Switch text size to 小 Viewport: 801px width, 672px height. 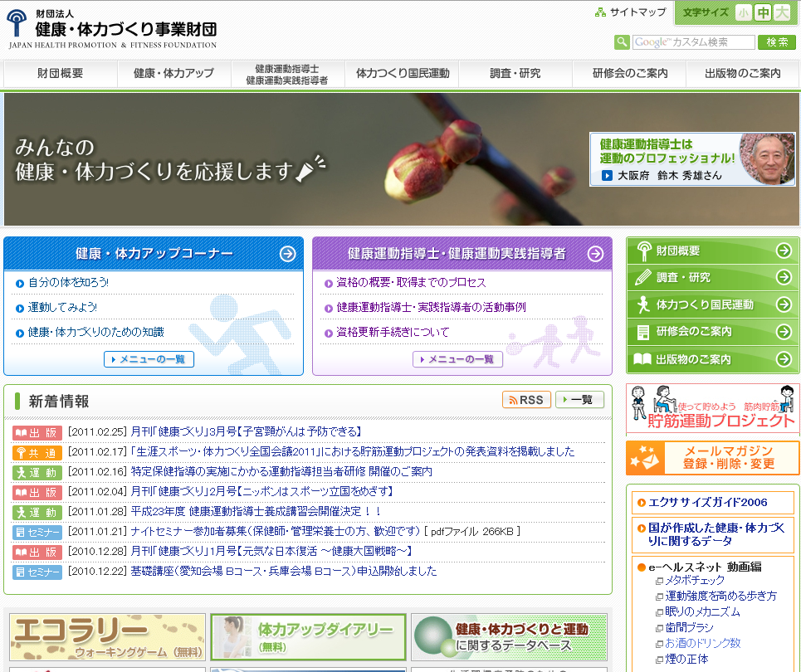pos(745,13)
